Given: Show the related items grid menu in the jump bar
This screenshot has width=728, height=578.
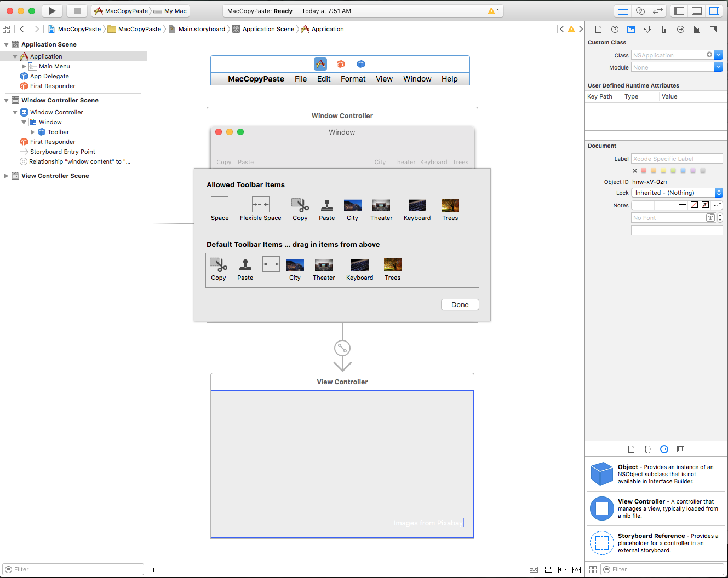Looking at the screenshot, I should [x=7, y=29].
